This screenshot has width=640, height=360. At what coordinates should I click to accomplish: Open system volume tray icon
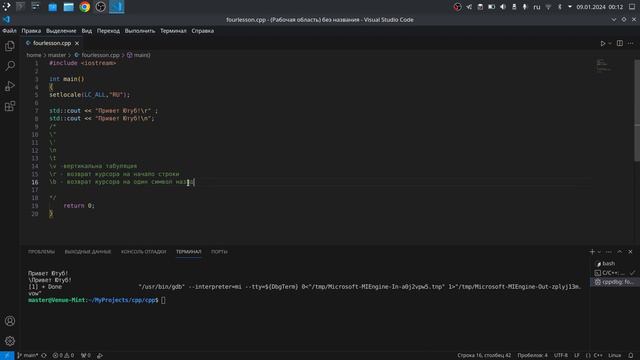503,7
